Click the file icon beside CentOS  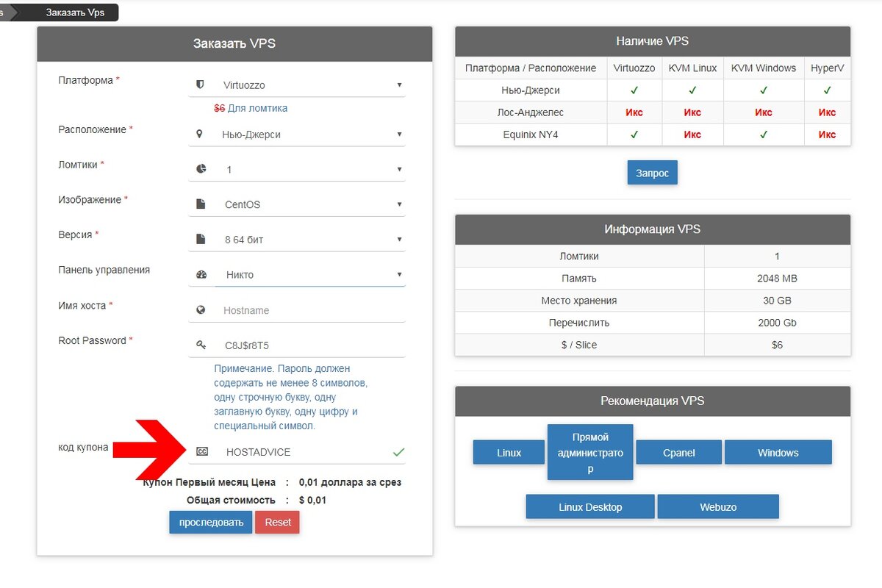pyautogui.click(x=201, y=204)
